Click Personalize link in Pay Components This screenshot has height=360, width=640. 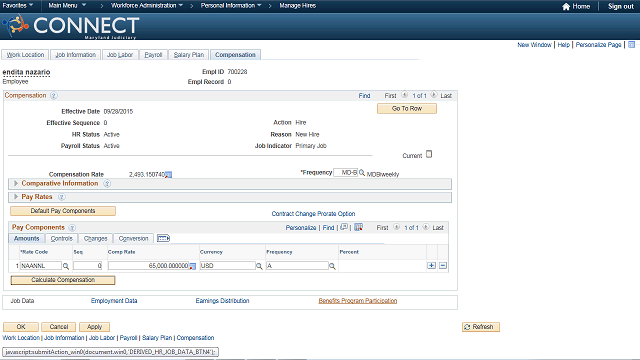301,228
